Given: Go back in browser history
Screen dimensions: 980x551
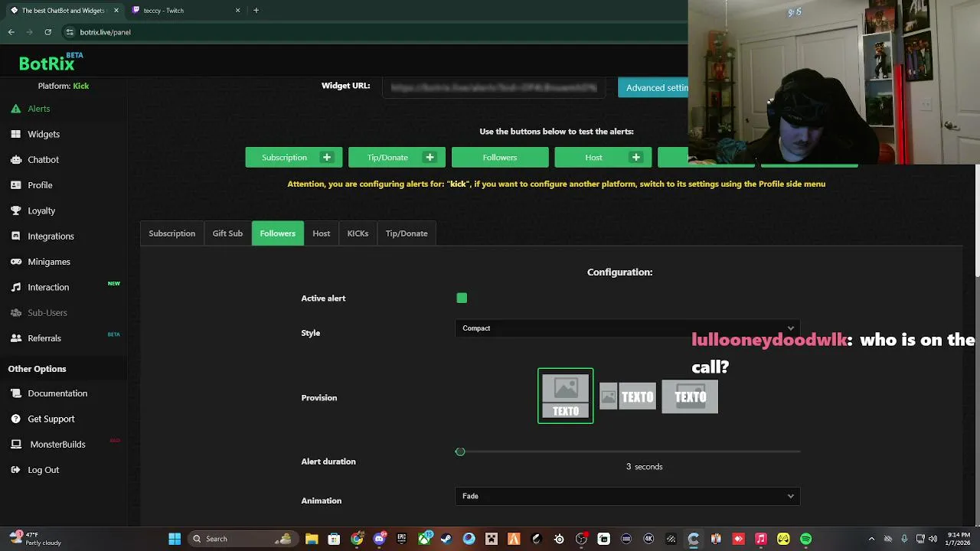Looking at the screenshot, I should click(11, 32).
